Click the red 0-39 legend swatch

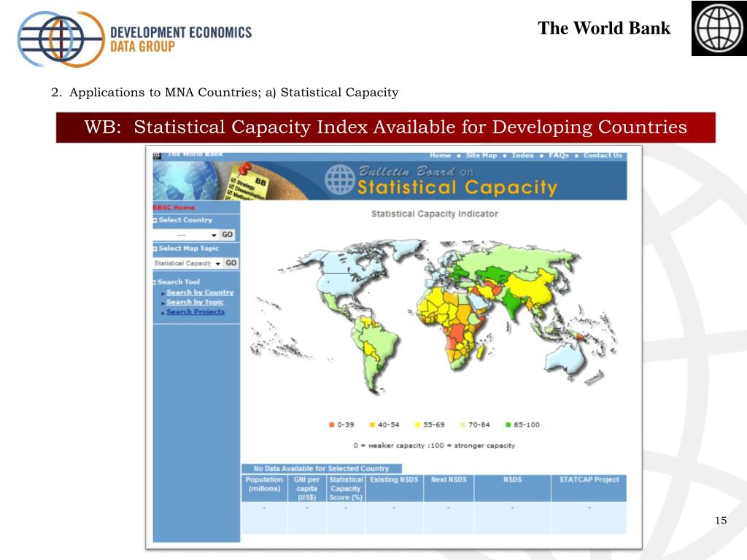click(332, 425)
